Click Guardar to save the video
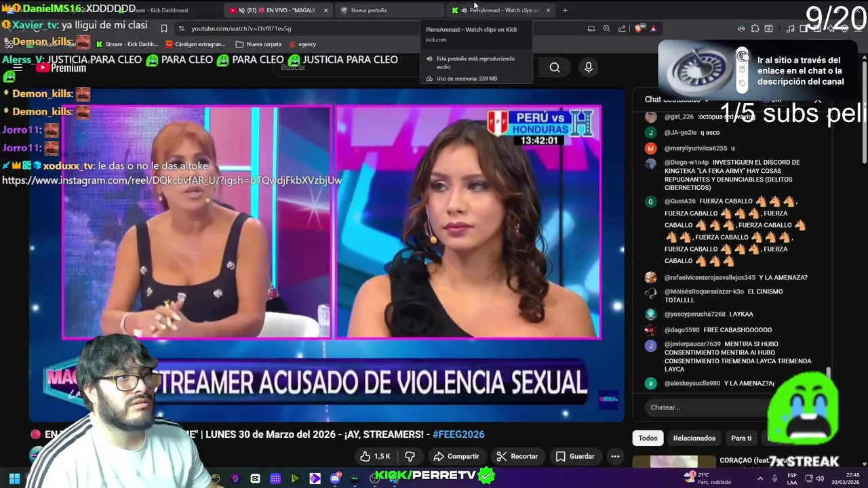This screenshot has height=488, width=868. (x=575, y=456)
